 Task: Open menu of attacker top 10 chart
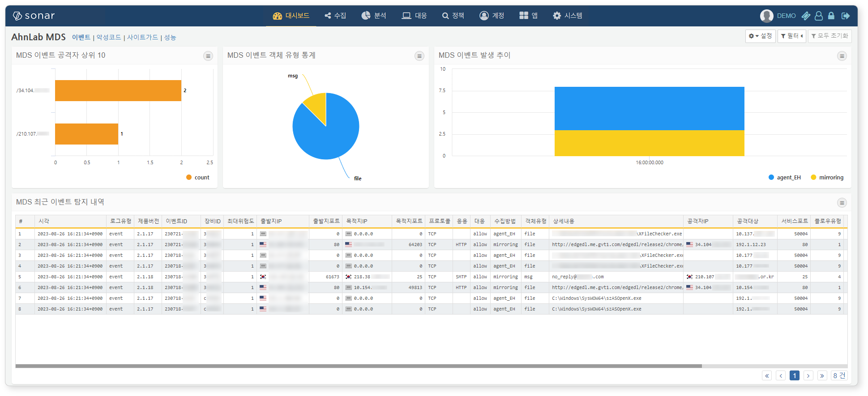point(208,56)
